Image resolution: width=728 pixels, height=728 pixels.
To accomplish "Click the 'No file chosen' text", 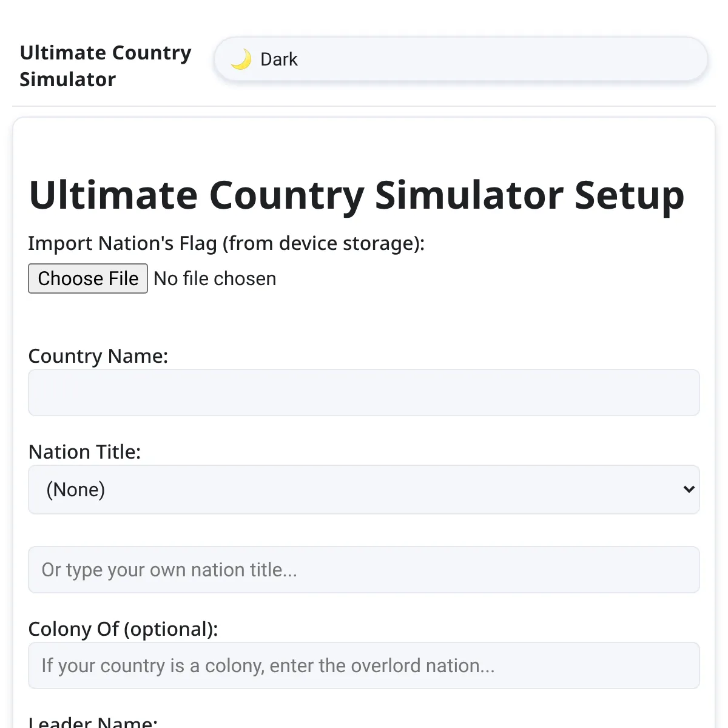I will (x=215, y=278).
